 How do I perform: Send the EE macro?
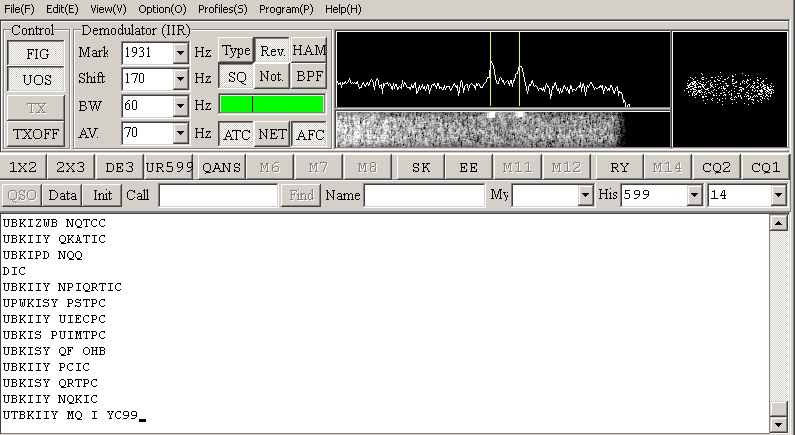(x=468, y=167)
